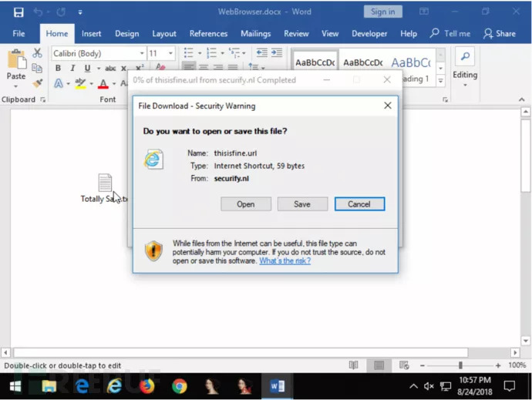532x400 pixels.
Task: Click Open in Security Warning dialog
Action: click(x=246, y=204)
